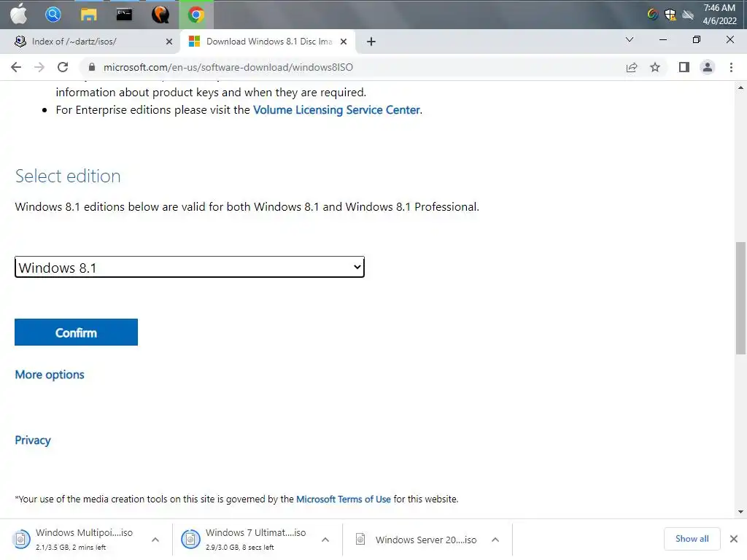Click the microsoft.com address bar
Viewport: 747px width, 560px height.
(x=228, y=67)
